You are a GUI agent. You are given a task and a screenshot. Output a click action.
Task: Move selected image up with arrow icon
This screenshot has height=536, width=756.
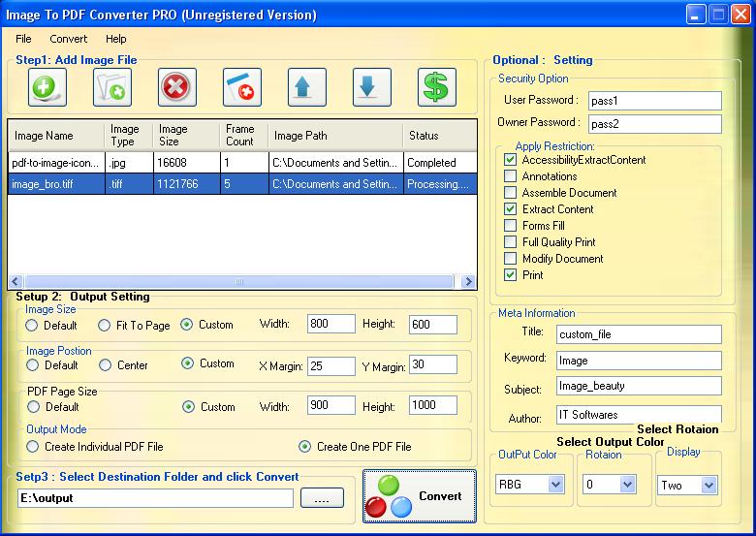[x=306, y=87]
